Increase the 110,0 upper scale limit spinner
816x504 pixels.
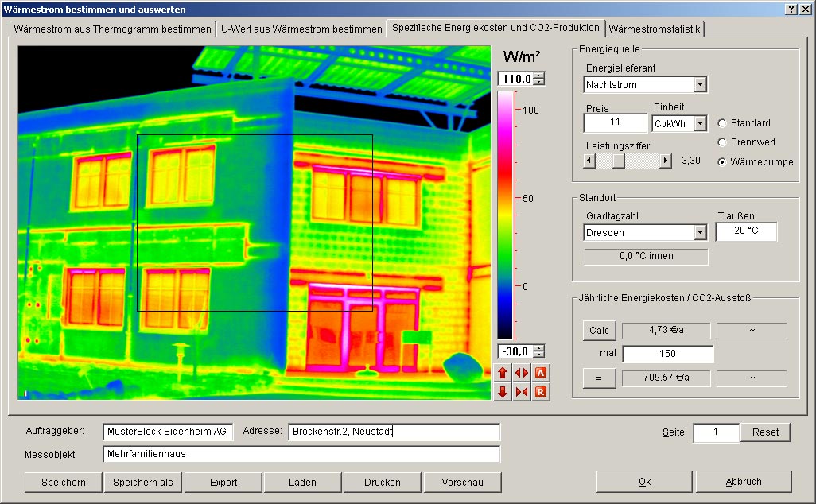pos(539,76)
